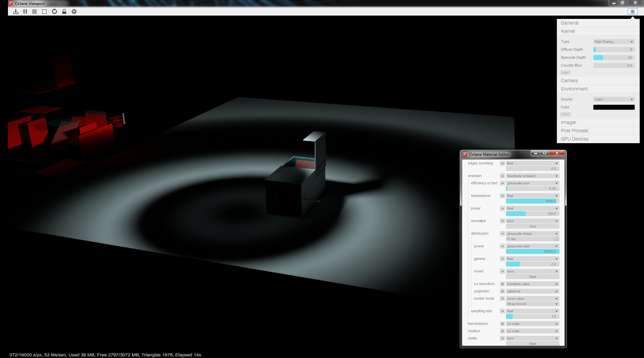Pause the rendering
This screenshot has width=644, height=358.
coord(25,12)
